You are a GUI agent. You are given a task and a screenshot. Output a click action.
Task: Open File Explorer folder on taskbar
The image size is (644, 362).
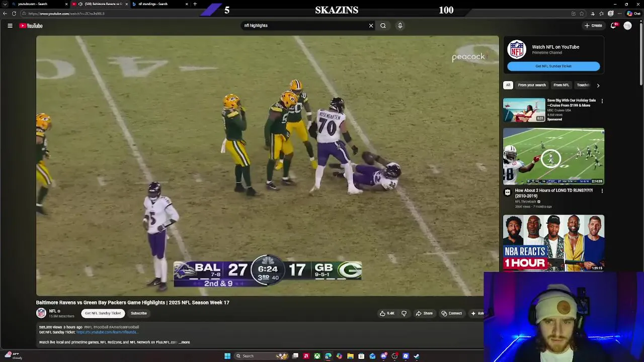[350, 356]
